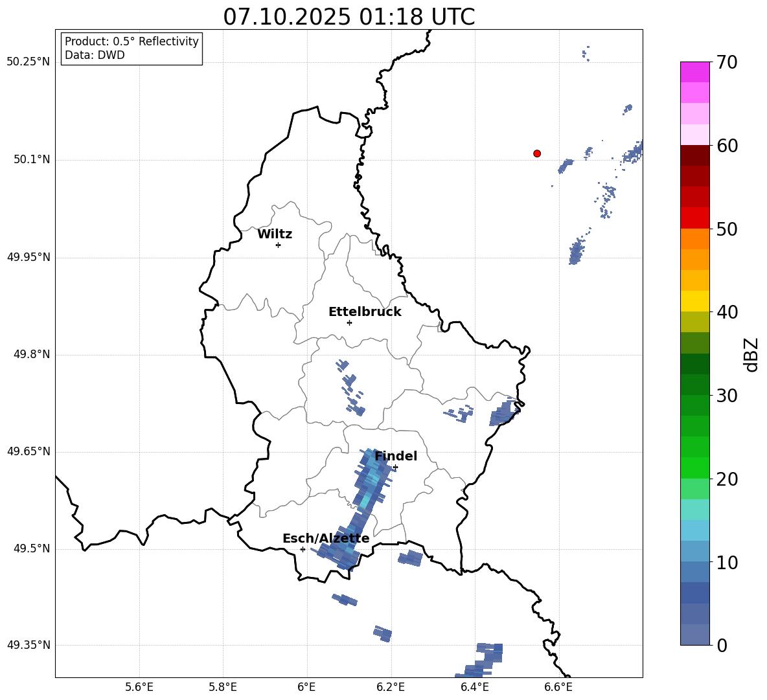767x700 pixels.
Task: Click the 60 tick on the colorbar
Action: click(x=727, y=146)
